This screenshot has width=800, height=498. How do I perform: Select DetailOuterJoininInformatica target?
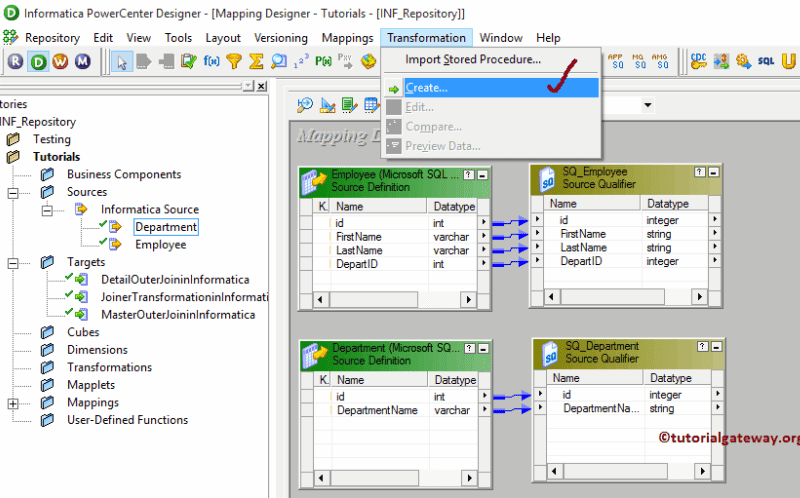[175, 280]
